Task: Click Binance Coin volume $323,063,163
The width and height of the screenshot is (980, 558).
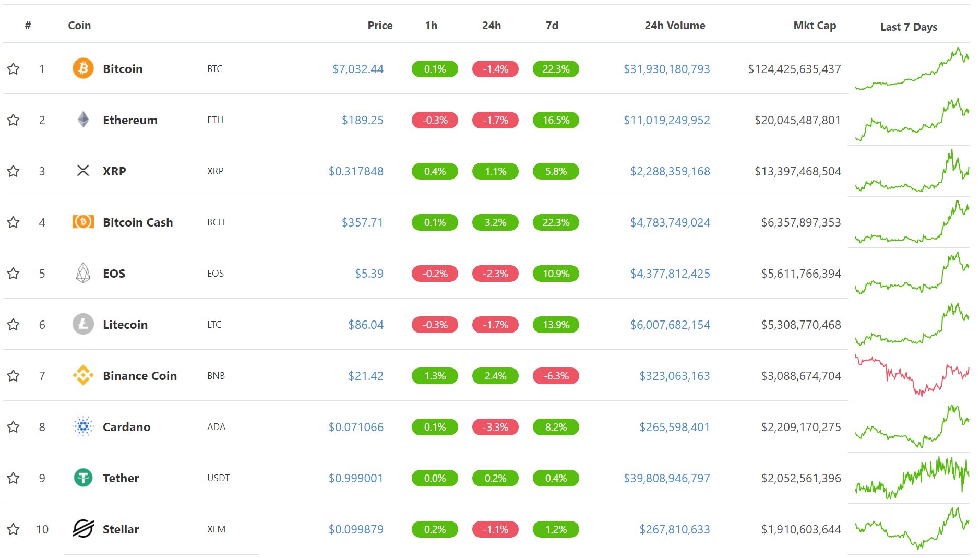Action: point(675,376)
